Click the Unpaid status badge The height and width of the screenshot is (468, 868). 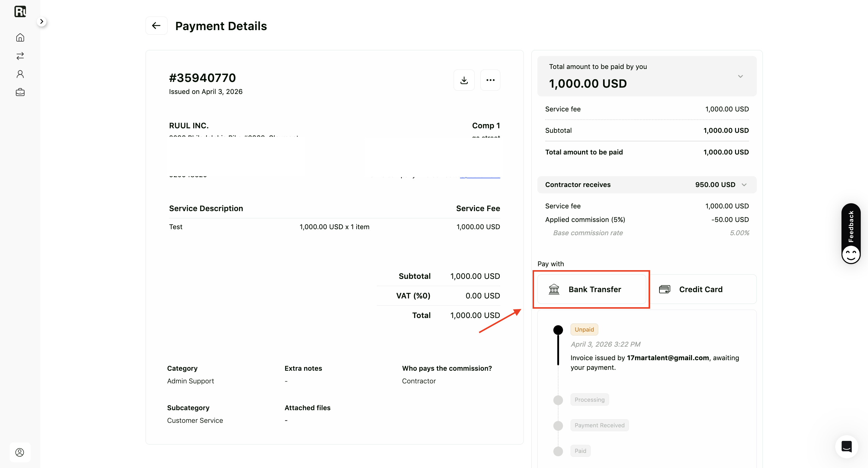tap(584, 329)
